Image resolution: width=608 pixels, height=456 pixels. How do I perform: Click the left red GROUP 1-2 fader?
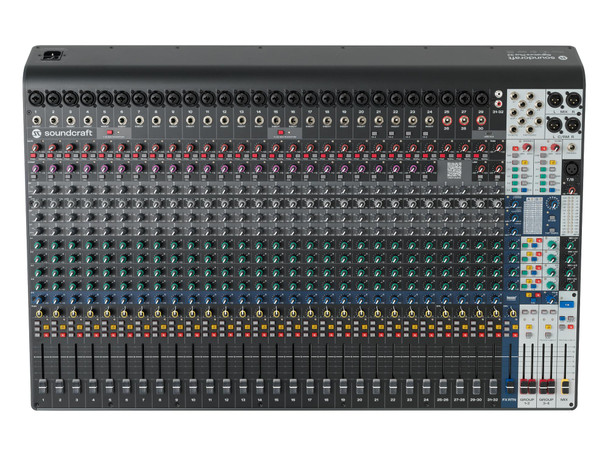pos(524,386)
